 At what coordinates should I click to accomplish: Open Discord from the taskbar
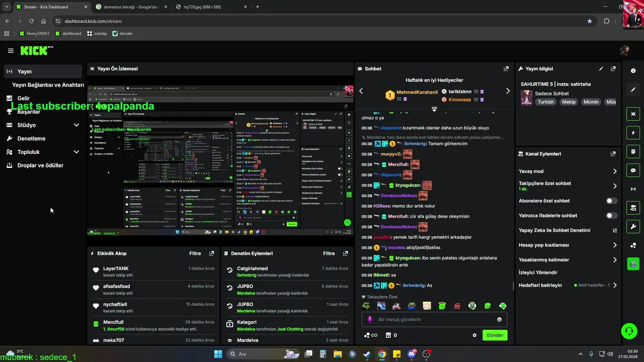(412, 354)
